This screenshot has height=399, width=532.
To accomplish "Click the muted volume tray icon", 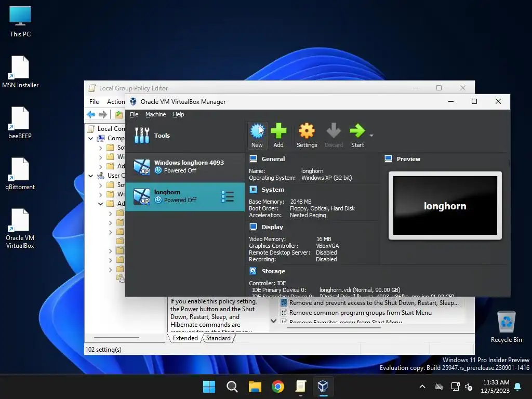I will 469,387.
